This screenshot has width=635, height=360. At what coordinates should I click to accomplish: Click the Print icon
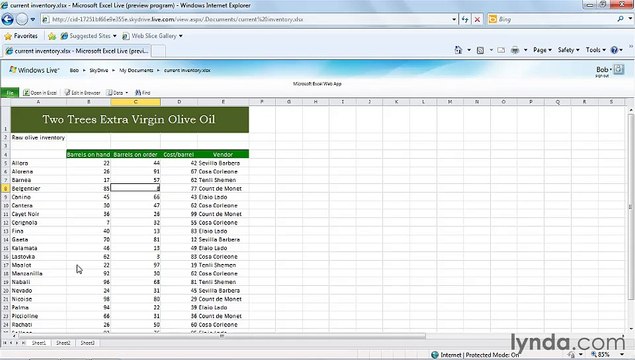coord(515,50)
